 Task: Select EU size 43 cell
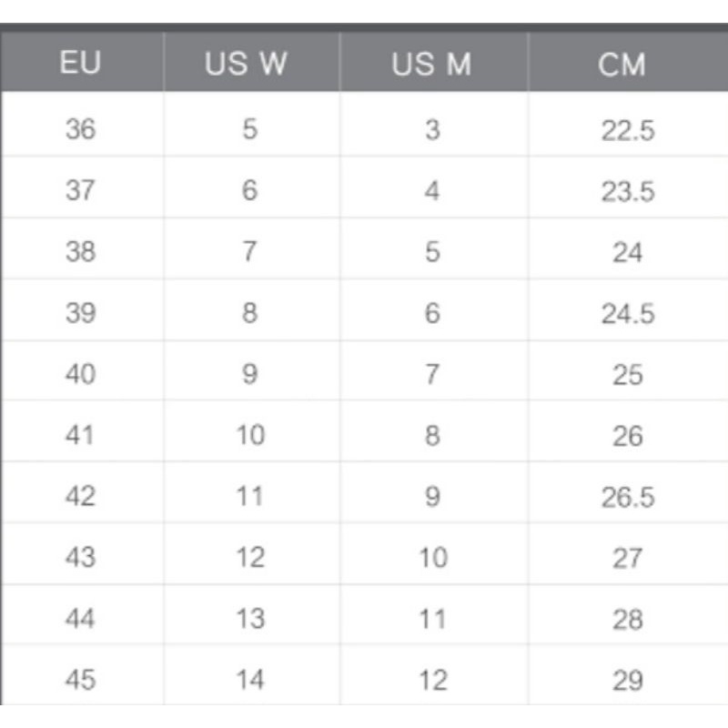coord(81,557)
